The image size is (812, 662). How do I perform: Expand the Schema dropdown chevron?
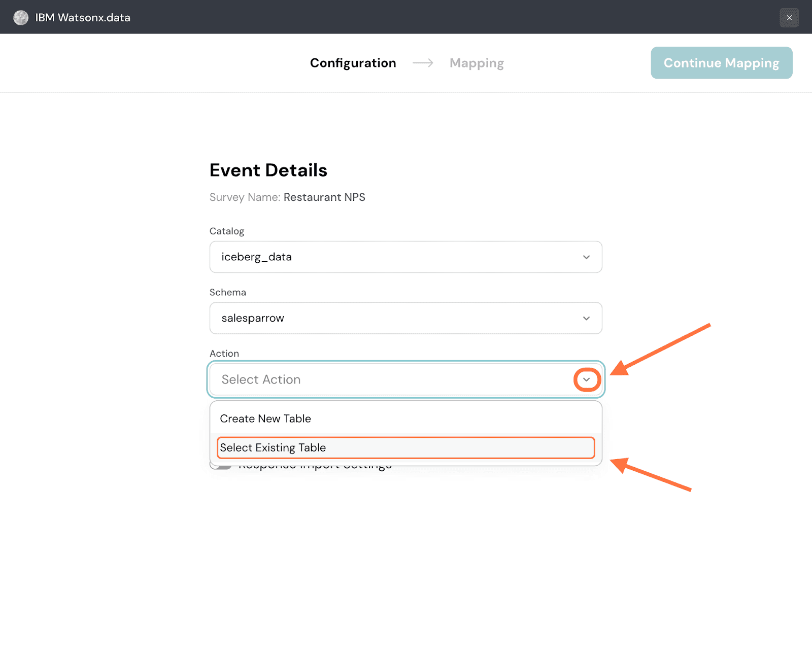tap(586, 319)
